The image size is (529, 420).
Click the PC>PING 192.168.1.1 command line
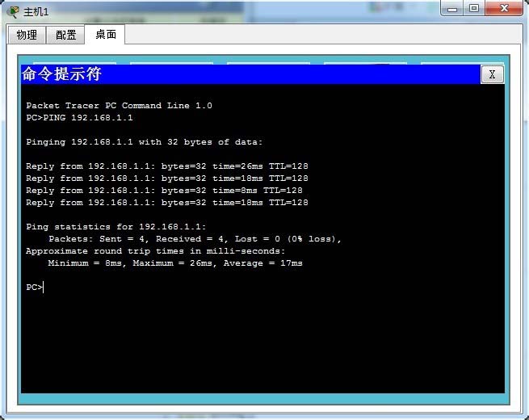(x=80, y=118)
